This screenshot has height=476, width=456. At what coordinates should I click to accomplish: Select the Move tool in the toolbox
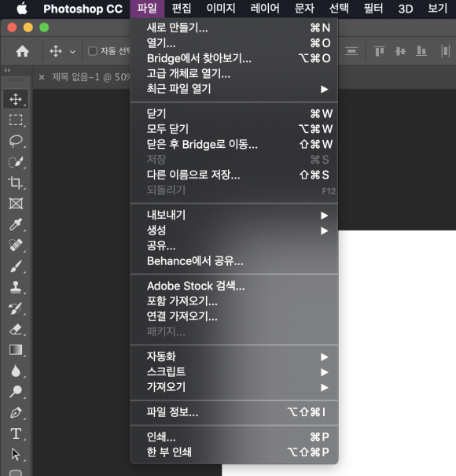click(16, 99)
